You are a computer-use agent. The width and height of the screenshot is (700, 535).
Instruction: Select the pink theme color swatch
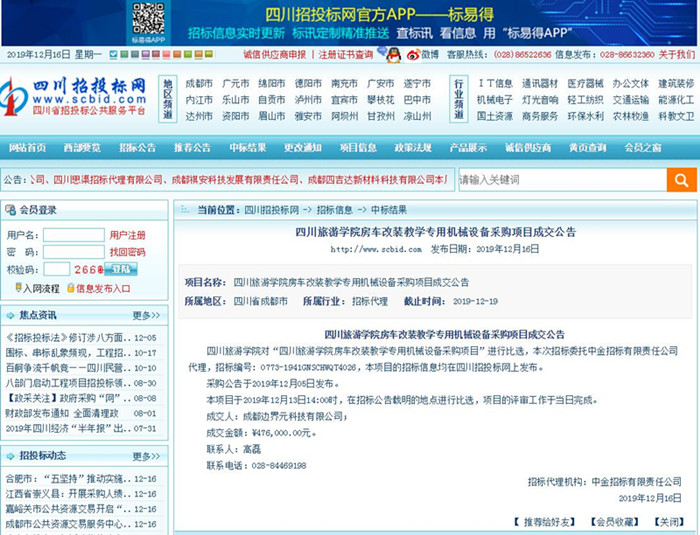tap(166, 54)
